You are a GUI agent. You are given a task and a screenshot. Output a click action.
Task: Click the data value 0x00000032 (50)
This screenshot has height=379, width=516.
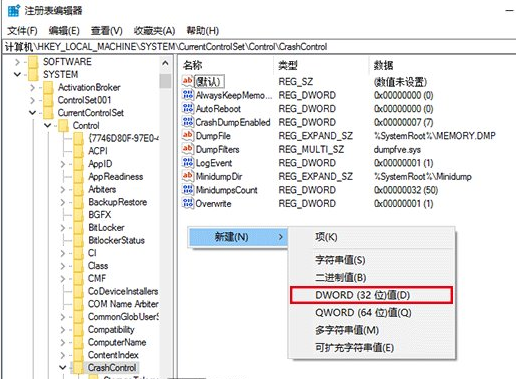406,190
